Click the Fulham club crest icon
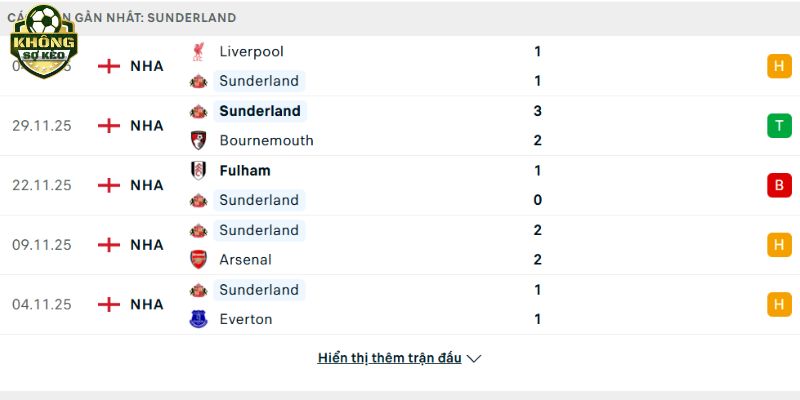This screenshot has height=400, width=800. (198, 170)
